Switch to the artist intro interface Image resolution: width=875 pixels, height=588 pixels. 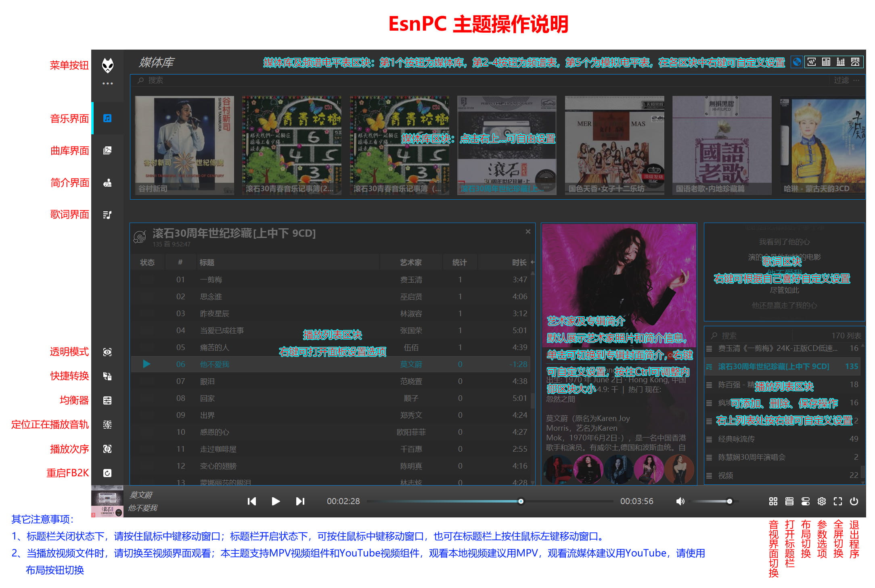click(107, 182)
